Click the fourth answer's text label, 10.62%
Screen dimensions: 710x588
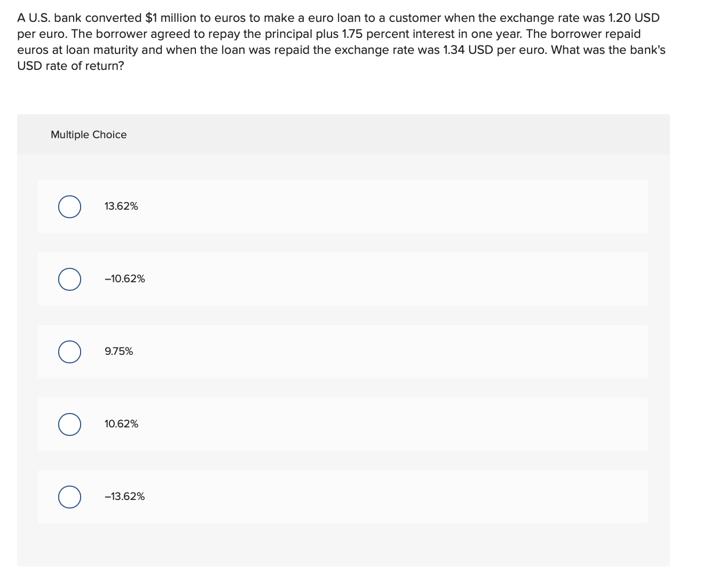tap(122, 424)
